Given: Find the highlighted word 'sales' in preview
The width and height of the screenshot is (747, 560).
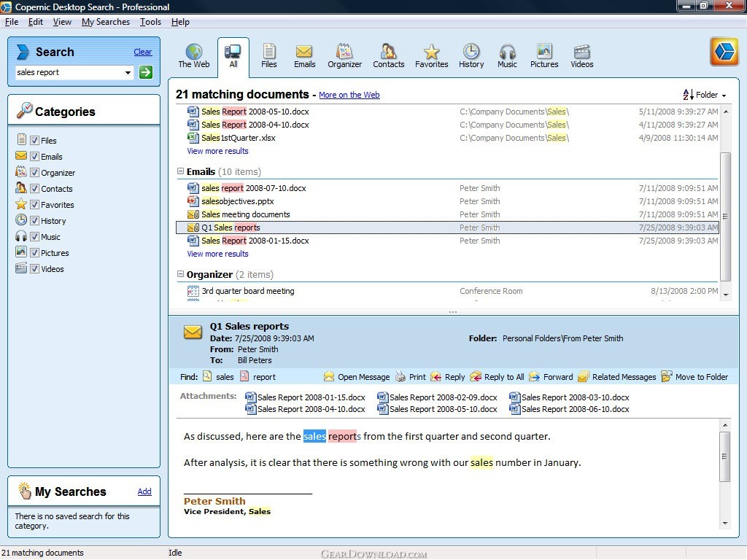Looking at the screenshot, I should [x=218, y=377].
